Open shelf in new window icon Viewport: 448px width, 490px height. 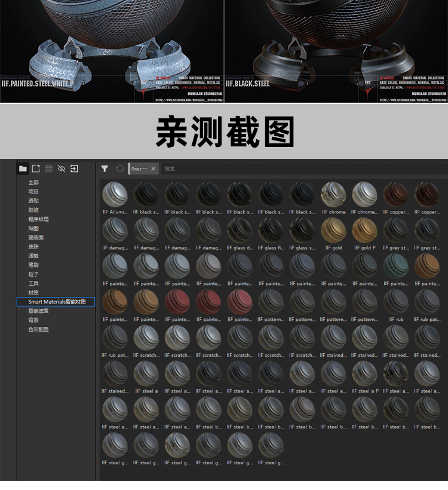tap(36, 169)
